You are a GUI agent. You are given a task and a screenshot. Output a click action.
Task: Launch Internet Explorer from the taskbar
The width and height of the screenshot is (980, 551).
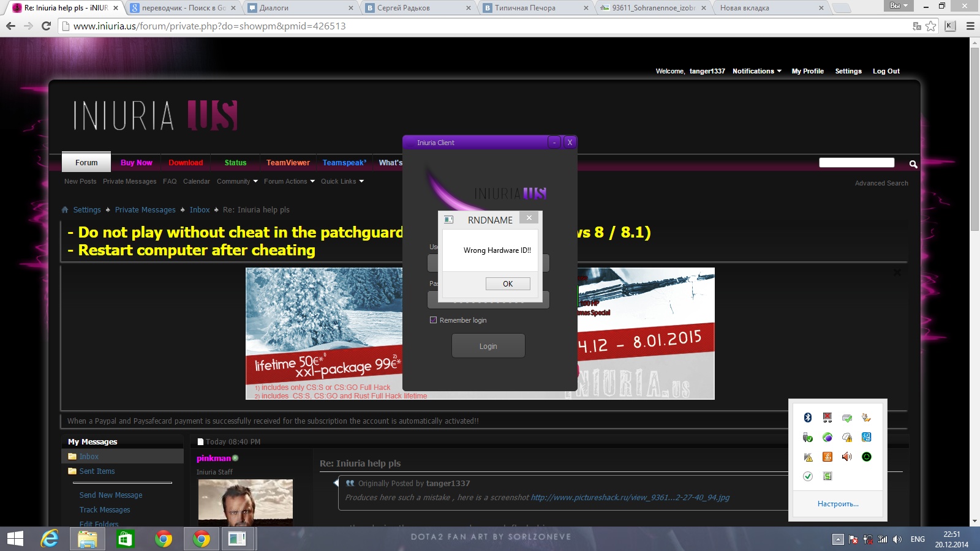pyautogui.click(x=50, y=539)
